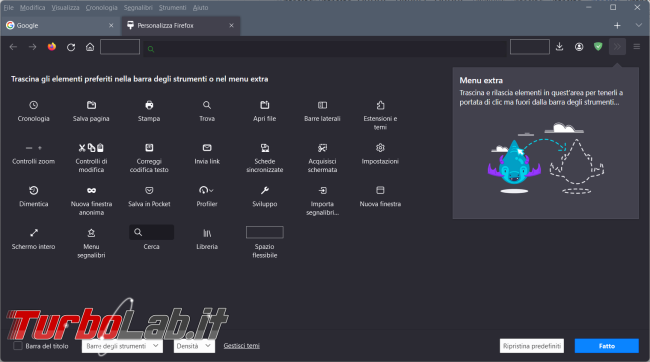This screenshot has width=650, height=362.
Task: Select the Schede sincronizzate icon
Action: [x=264, y=148]
